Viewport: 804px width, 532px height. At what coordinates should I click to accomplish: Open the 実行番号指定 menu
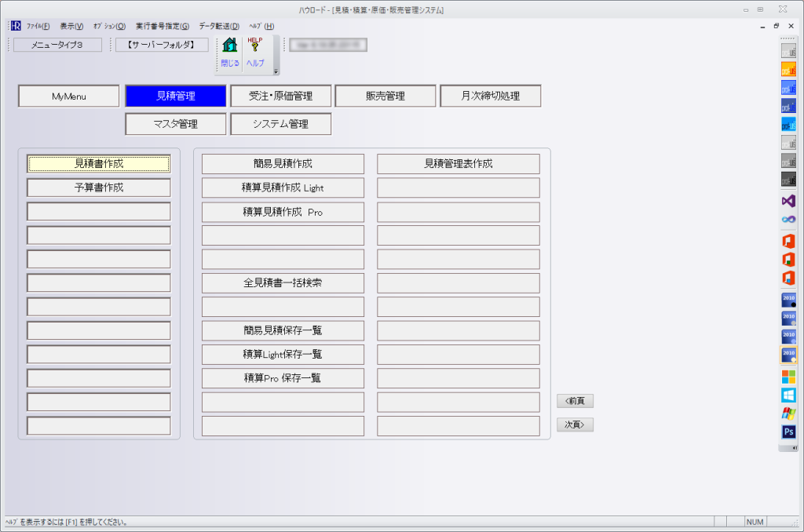(162, 26)
